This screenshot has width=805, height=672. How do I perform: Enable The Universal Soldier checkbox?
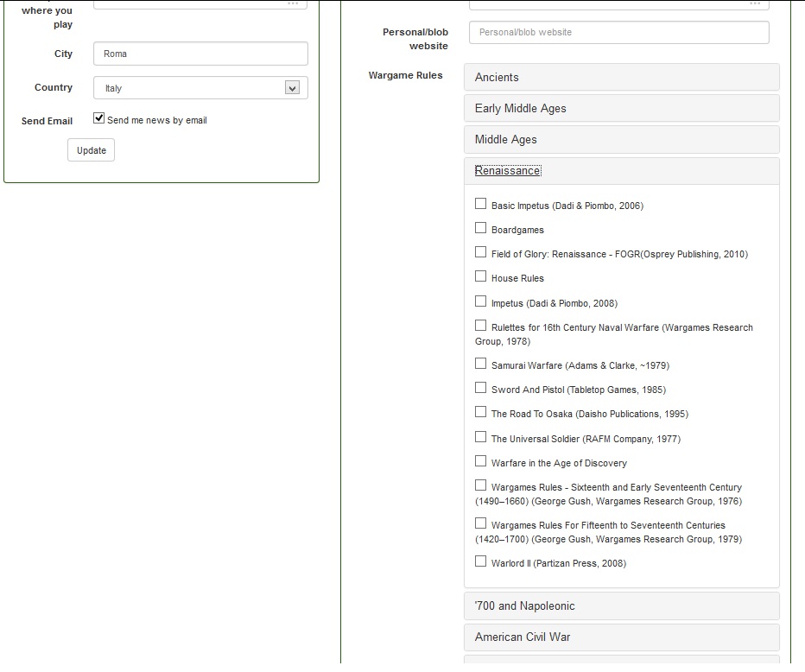(480, 438)
